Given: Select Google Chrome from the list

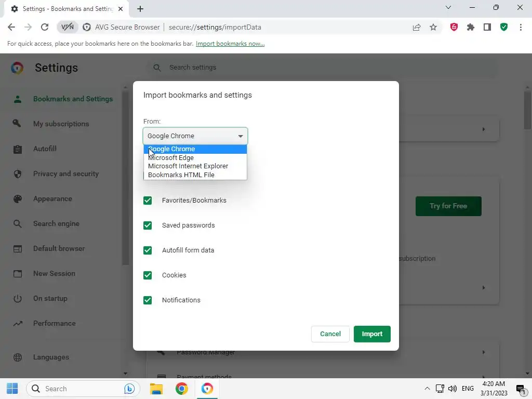Looking at the screenshot, I should tap(195, 149).
